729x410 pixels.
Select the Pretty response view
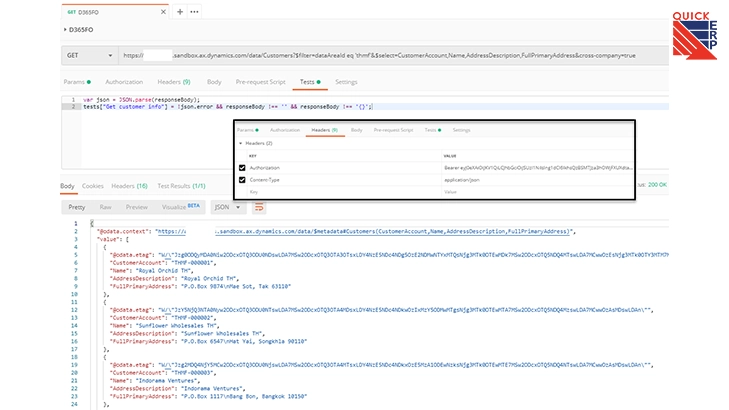(77, 207)
